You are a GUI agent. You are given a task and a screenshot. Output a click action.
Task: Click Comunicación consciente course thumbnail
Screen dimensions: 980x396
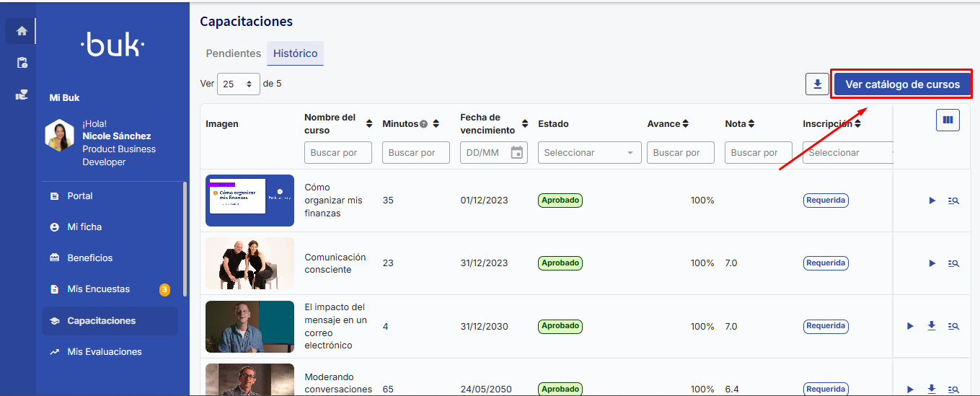tap(250, 263)
